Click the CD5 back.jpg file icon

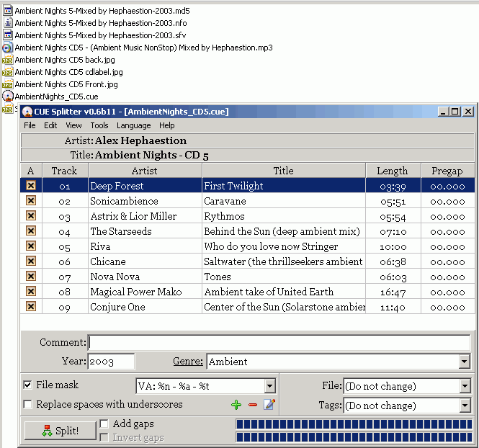7,60
